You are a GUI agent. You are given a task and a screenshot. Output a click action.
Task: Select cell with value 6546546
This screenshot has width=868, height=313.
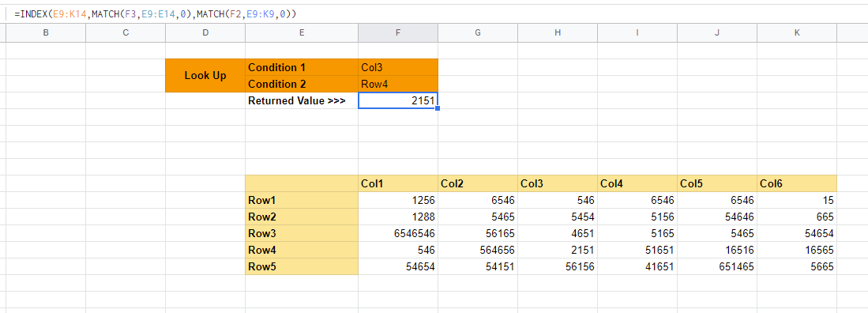point(398,233)
